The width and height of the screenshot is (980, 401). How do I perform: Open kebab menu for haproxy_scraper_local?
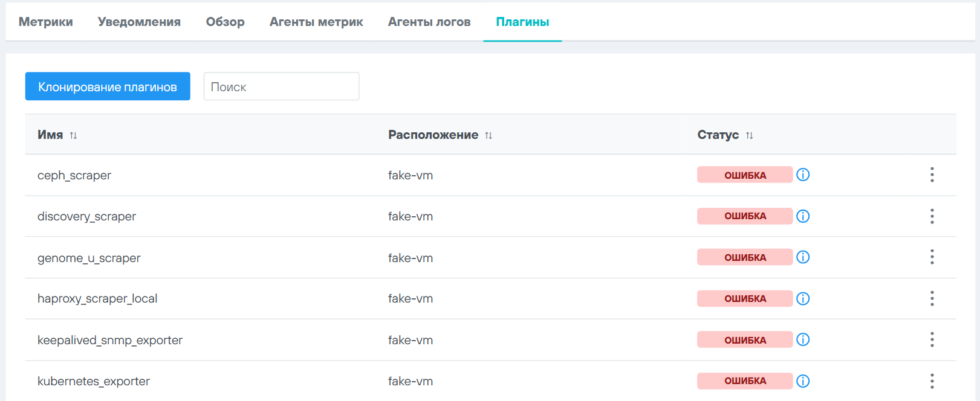click(x=932, y=299)
